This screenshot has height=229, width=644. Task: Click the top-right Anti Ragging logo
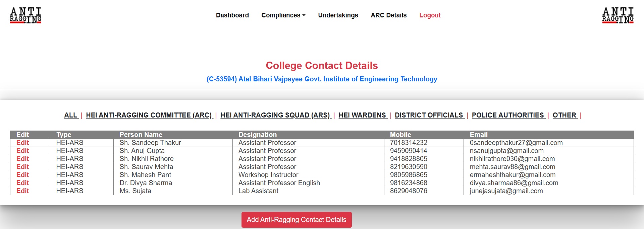pyautogui.click(x=618, y=15)
